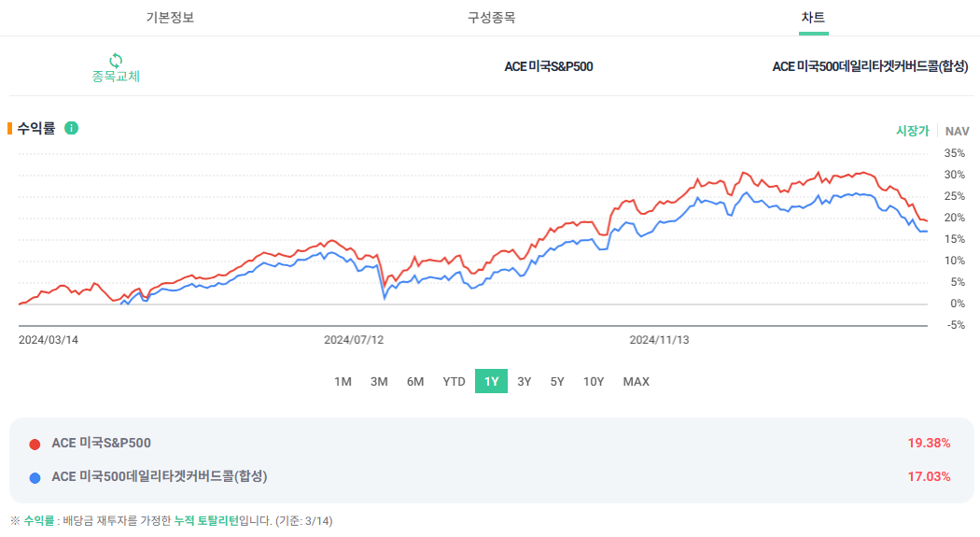Select the 10Y period
This screenshot has width=980, height=537.
[x=593, y=381]
